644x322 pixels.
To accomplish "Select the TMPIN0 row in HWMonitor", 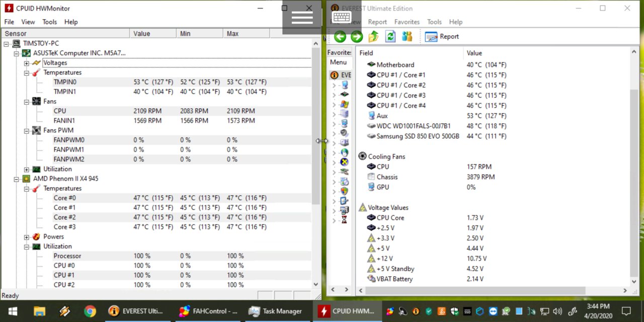I will coord(156,82).
